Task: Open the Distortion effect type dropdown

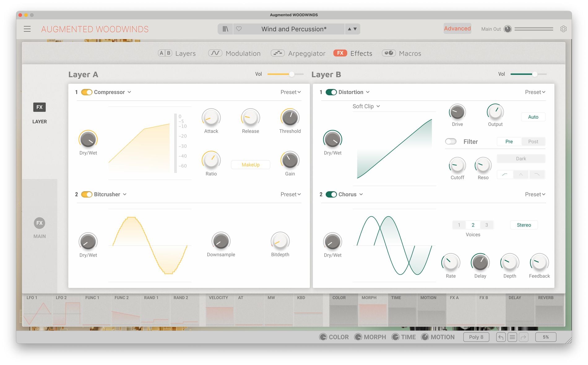Action: click(354, 92)
